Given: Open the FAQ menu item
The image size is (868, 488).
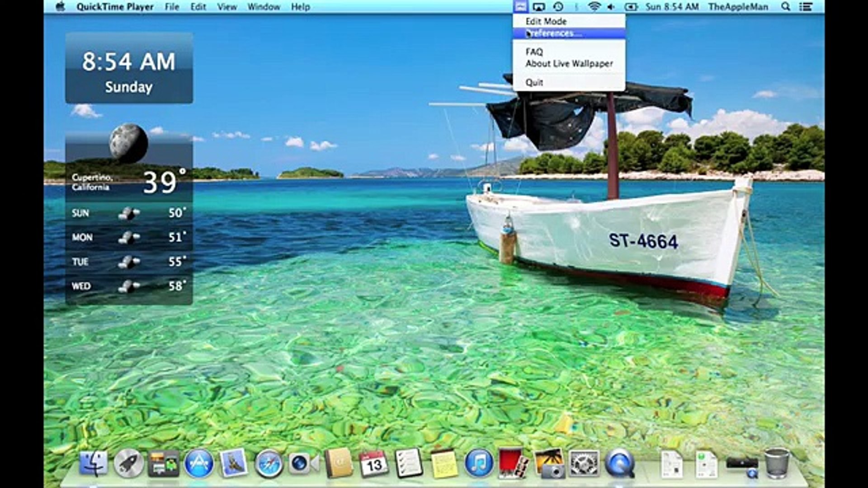Looking at the screenshot, I should 534,52.
